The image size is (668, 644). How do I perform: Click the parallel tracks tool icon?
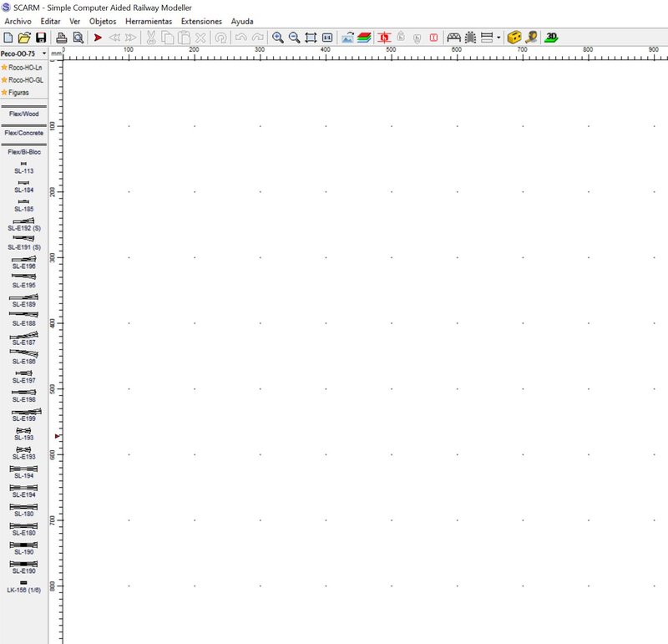(487, 38)
